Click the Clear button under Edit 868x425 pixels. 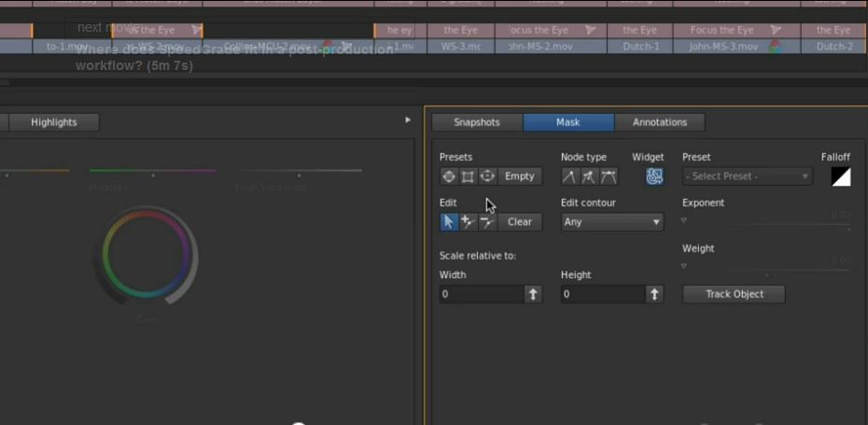click(520, 222)
